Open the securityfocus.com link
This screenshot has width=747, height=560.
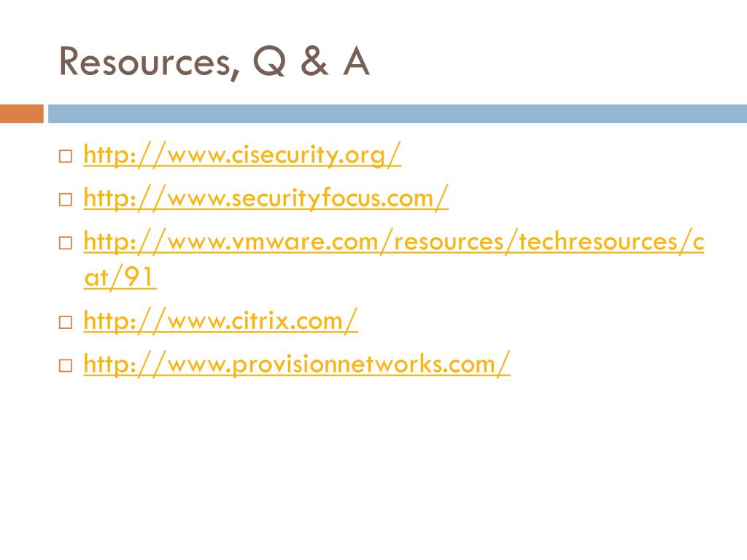tap(266, 198)
